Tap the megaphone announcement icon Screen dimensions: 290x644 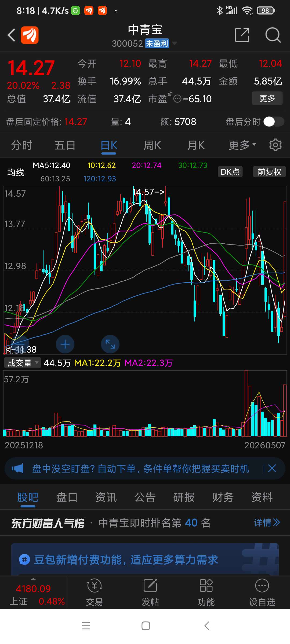click(18, 469)
